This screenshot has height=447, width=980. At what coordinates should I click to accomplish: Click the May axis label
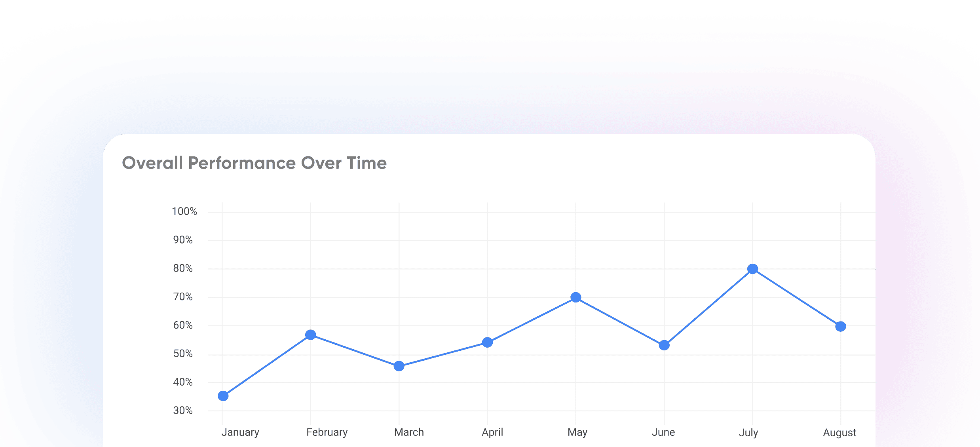click(578, 432)
